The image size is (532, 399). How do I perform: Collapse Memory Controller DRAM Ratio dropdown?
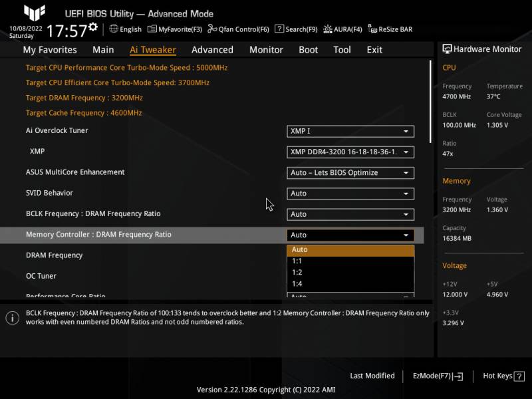tap(350, 235)
